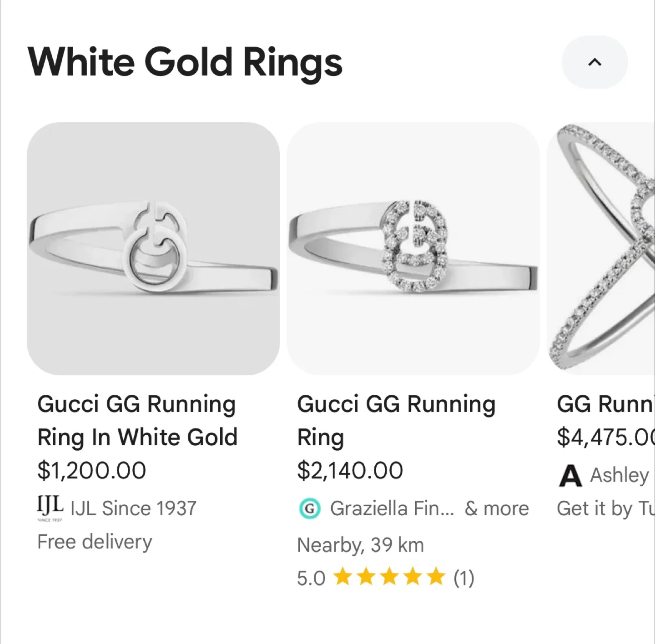Open Gucci GG Running Ring In White Gold listing
This screenshot has height=644, width=655.
(136, 420)
